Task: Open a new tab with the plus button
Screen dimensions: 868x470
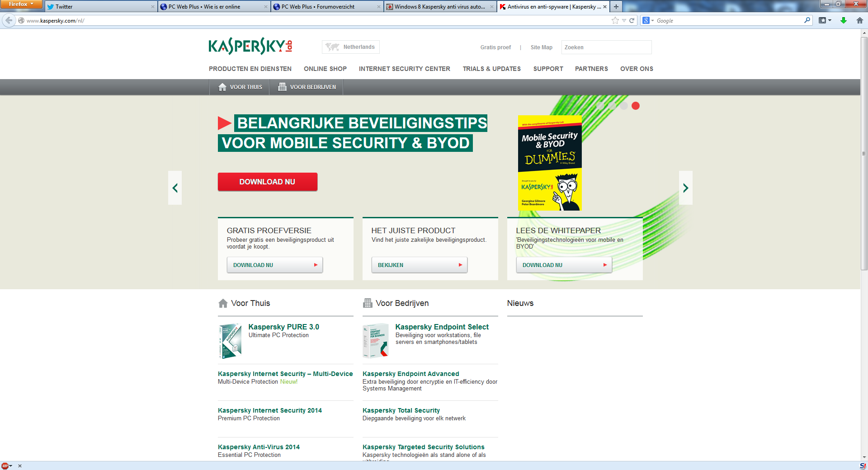Action: [616, 7]
